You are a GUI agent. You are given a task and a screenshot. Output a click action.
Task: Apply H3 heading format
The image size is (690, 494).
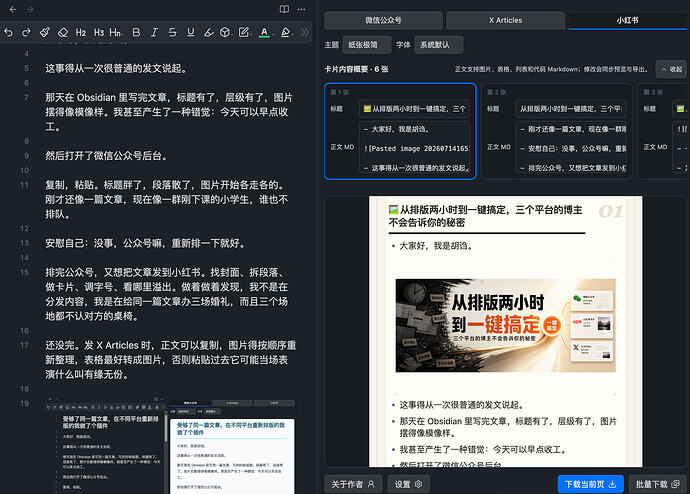tap(99, 32)
